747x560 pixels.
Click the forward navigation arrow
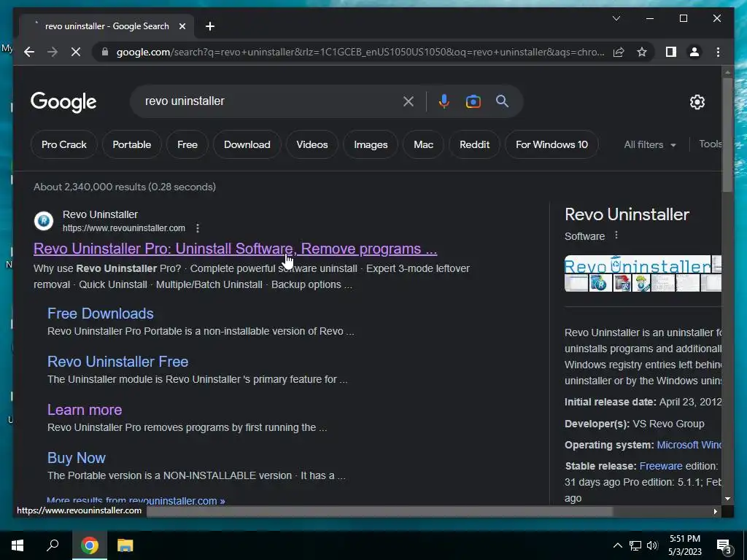click(x=53, y=52)
